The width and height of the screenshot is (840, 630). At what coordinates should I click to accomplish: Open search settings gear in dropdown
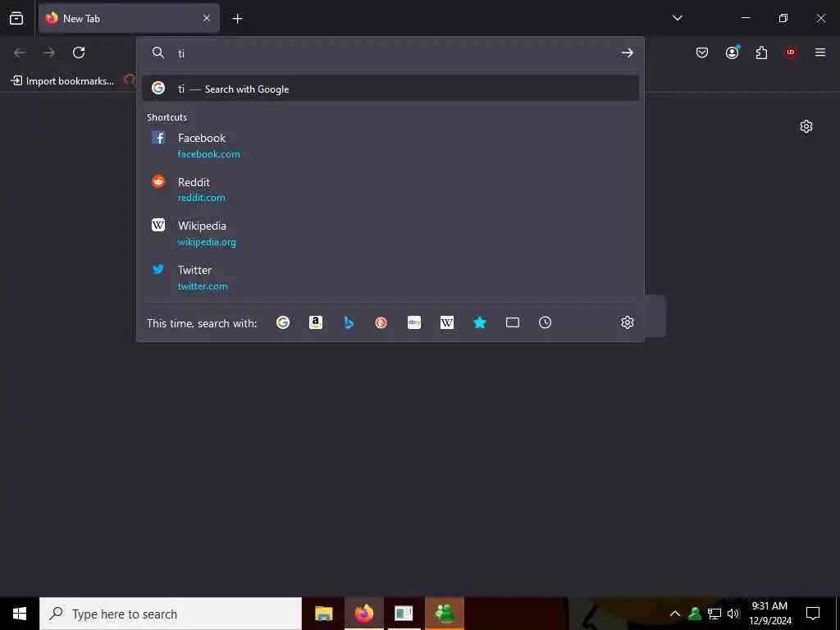pos(628,322)
